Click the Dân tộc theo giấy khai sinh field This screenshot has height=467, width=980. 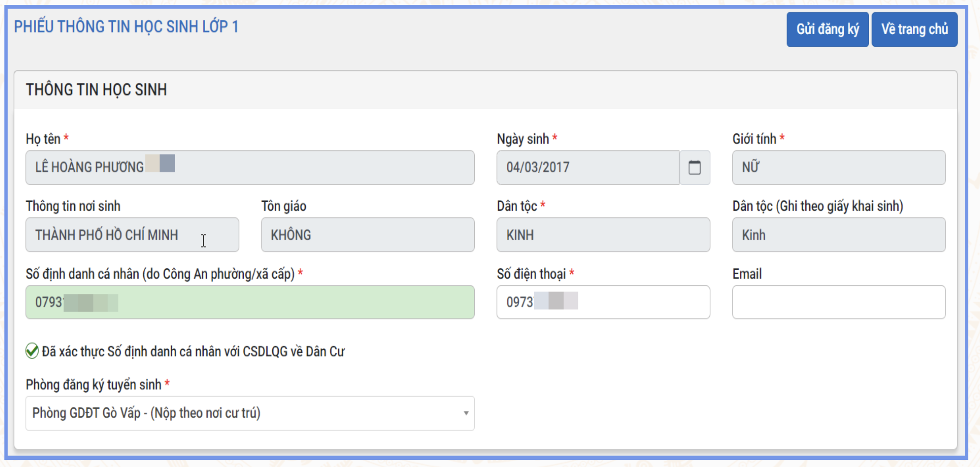coord(839,235)
